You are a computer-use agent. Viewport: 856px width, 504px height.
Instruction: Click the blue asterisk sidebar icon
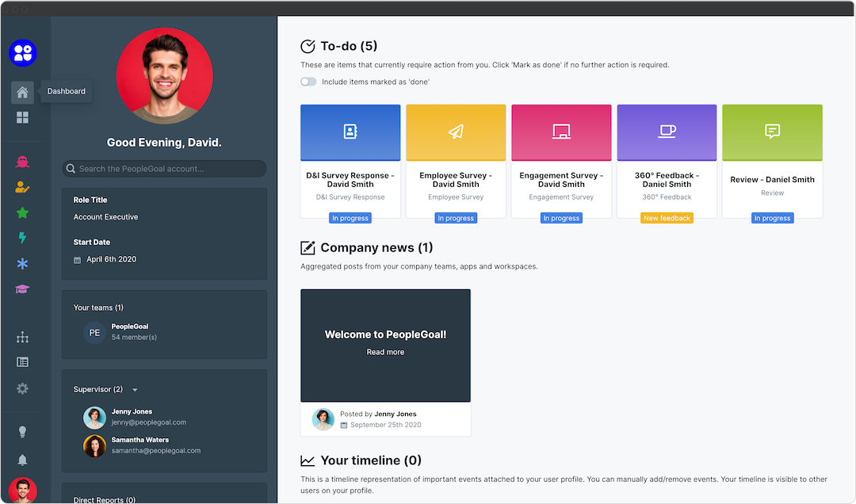click(22, 264)
